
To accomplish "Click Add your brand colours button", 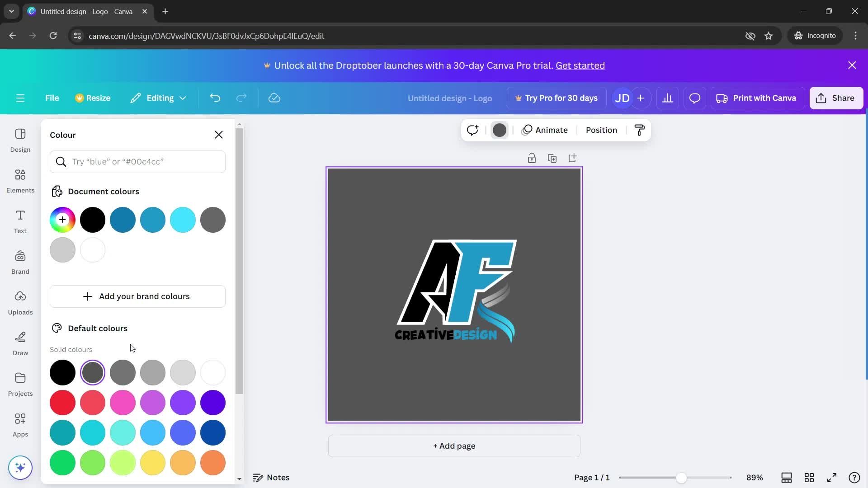I will (138, 296).
